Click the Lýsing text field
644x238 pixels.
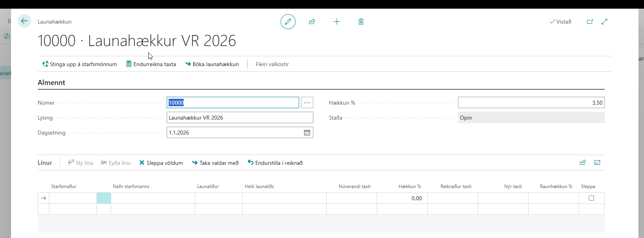(240, 118)
